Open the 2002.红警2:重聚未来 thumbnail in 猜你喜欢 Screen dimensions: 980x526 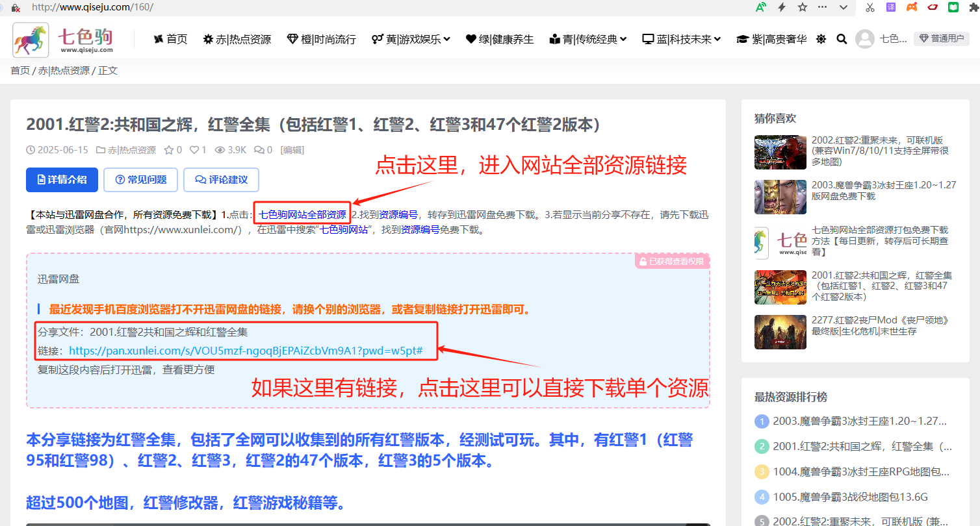pyautogui.click(x=780, y=152)
